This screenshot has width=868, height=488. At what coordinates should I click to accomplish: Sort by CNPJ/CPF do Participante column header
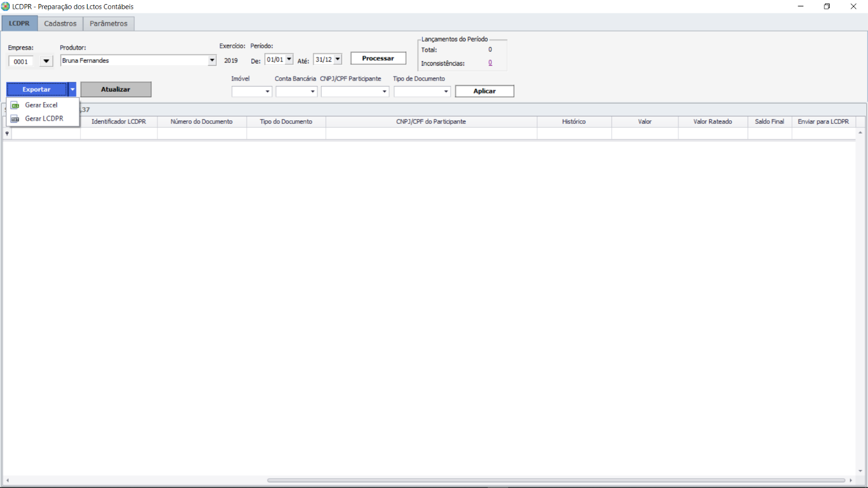pos(431,122)
